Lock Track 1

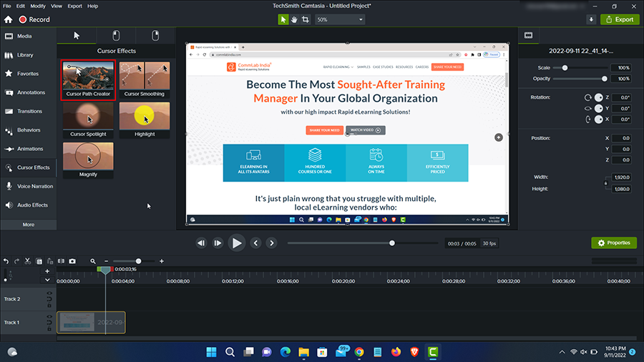[49, 329]
